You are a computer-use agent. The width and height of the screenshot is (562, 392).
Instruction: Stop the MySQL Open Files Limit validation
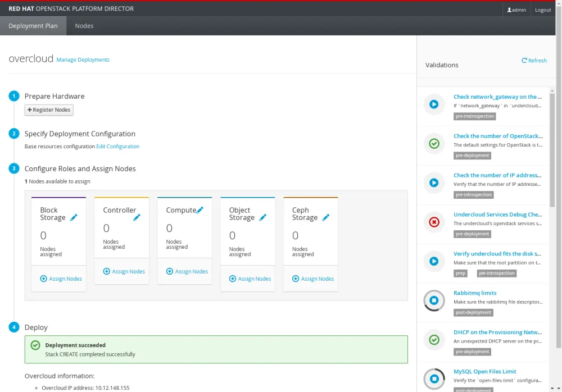(x=434, y=379)
